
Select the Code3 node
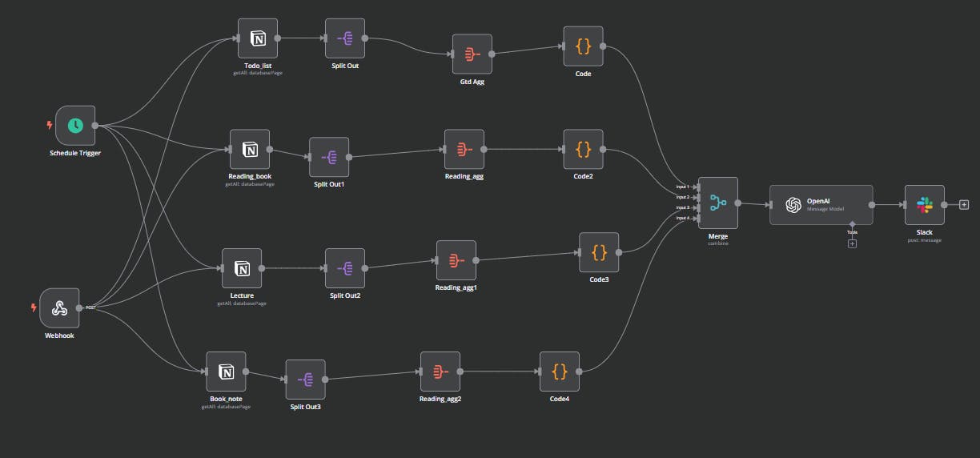coord(599,252)
